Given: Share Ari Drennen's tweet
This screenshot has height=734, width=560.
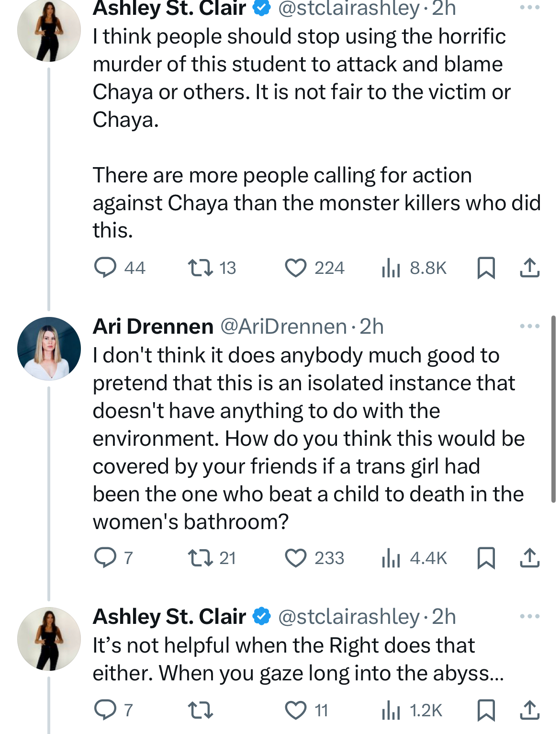Looking at the screenshot, I should pos(530,558).
